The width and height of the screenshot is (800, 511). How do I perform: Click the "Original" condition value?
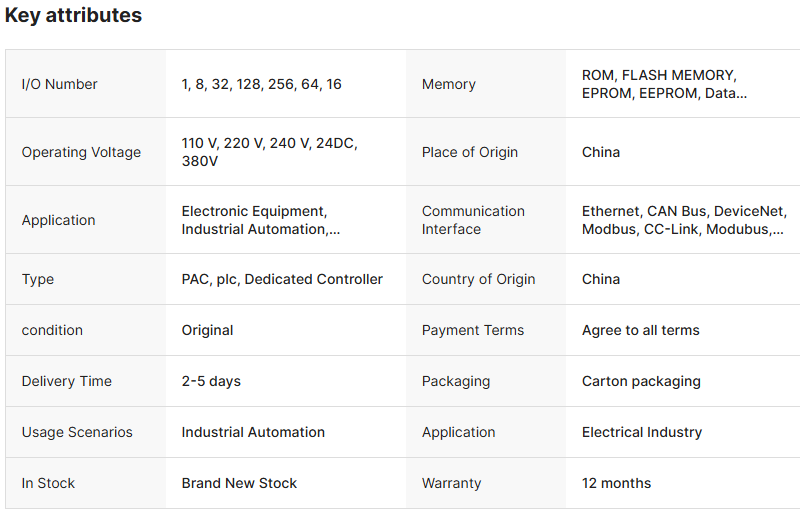coord(207,330)
